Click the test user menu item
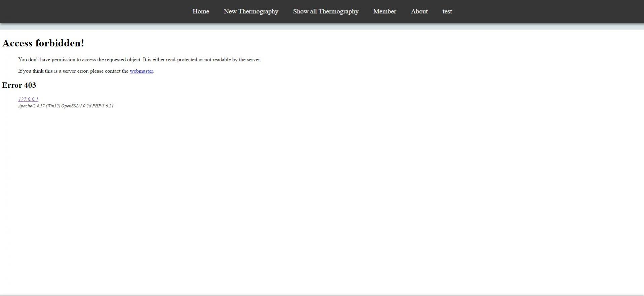The width and height of the screenshot is (644, 296). pos(447,11)
